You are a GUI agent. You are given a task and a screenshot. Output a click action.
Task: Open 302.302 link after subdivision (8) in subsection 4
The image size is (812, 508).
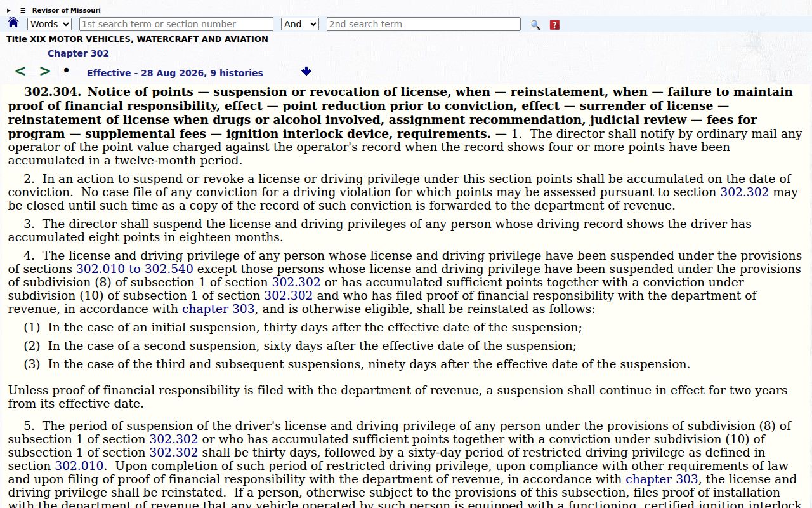pyautogui.click(x=296, y=283)
